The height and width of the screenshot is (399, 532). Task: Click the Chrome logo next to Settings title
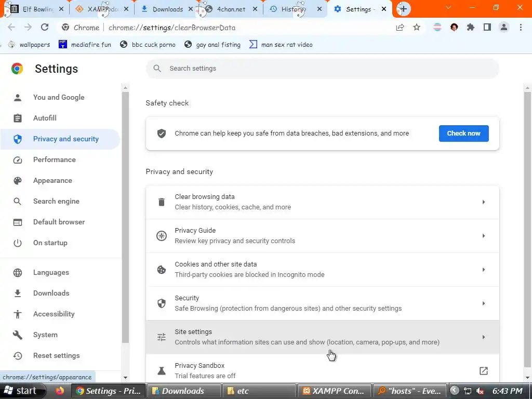click(17, 69)
